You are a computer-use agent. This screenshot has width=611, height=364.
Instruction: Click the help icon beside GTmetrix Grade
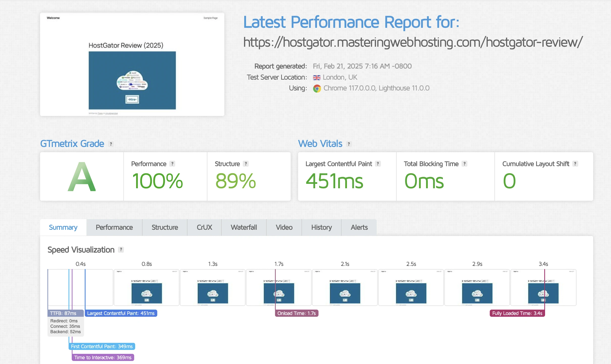click(111, 144)
